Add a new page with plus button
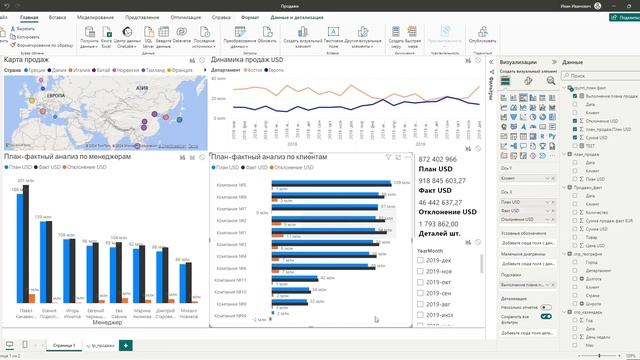Viewport: 640px width, 360px height. pyautogui.click(x=126, y=345)
